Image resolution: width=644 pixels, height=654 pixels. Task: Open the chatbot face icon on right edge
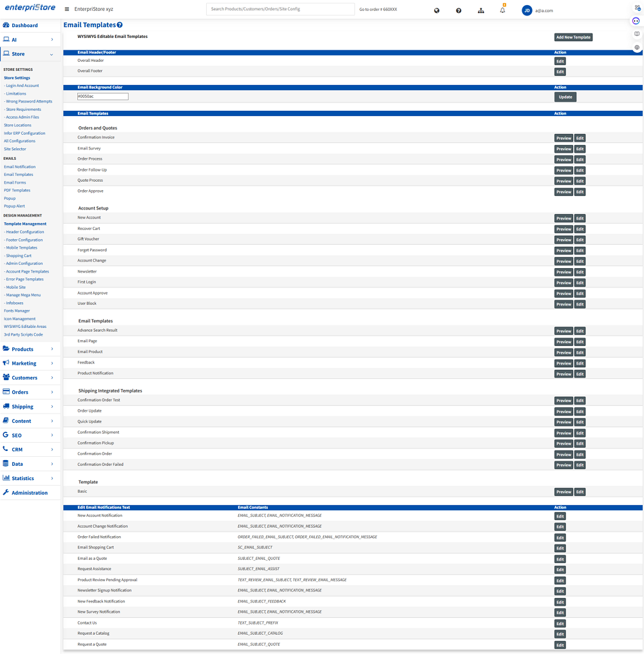tap(636, 21)
